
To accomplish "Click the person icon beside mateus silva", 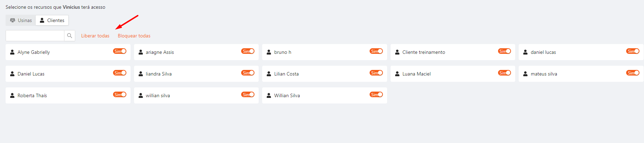I will click(525, 74).
